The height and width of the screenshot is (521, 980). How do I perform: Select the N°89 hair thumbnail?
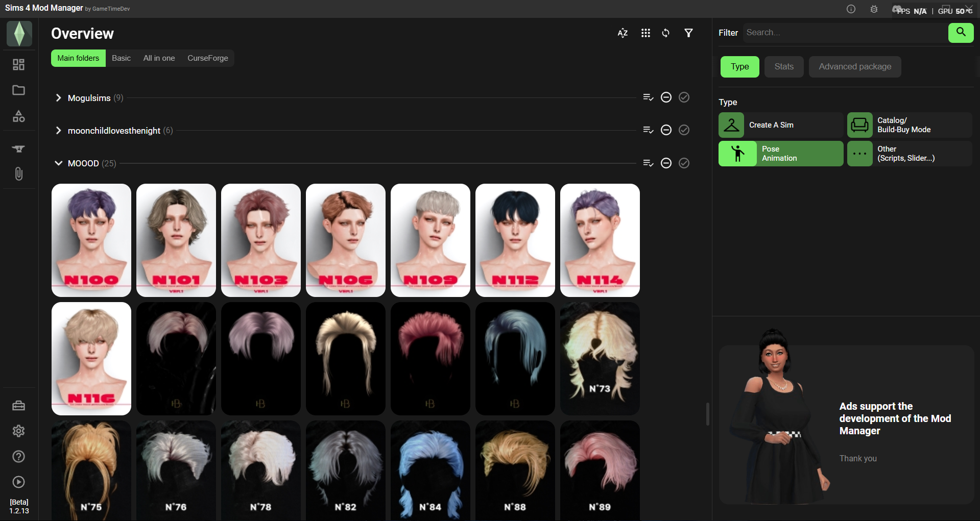point(600,470)
